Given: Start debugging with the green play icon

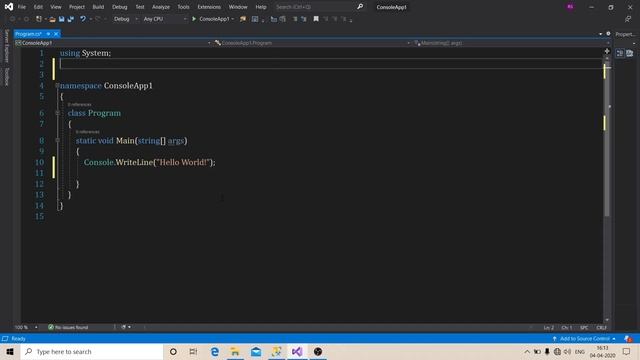Looking at the screenshot, I should (x=194, y=19).
